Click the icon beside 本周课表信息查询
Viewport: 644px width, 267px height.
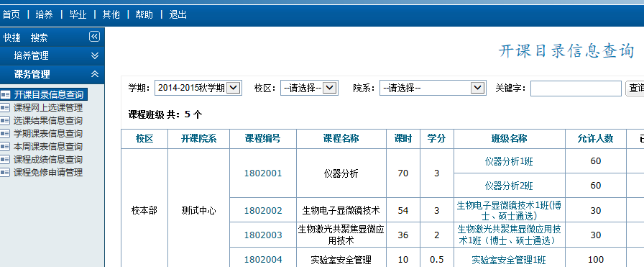point(5,147)
